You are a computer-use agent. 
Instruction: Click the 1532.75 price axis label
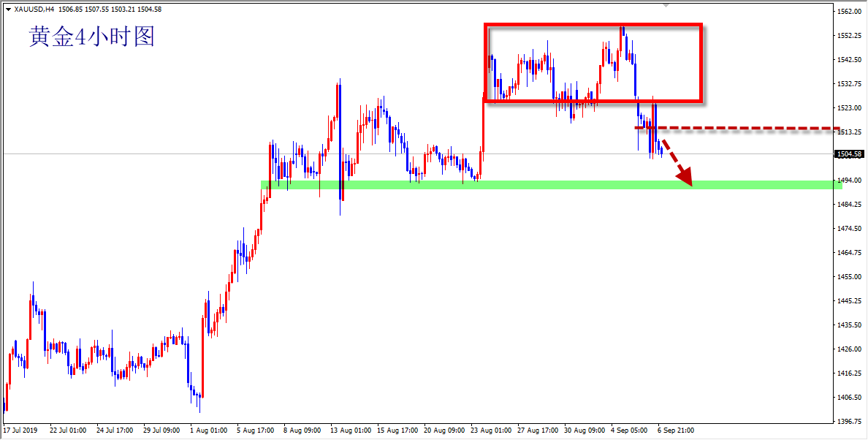(848, 83)
